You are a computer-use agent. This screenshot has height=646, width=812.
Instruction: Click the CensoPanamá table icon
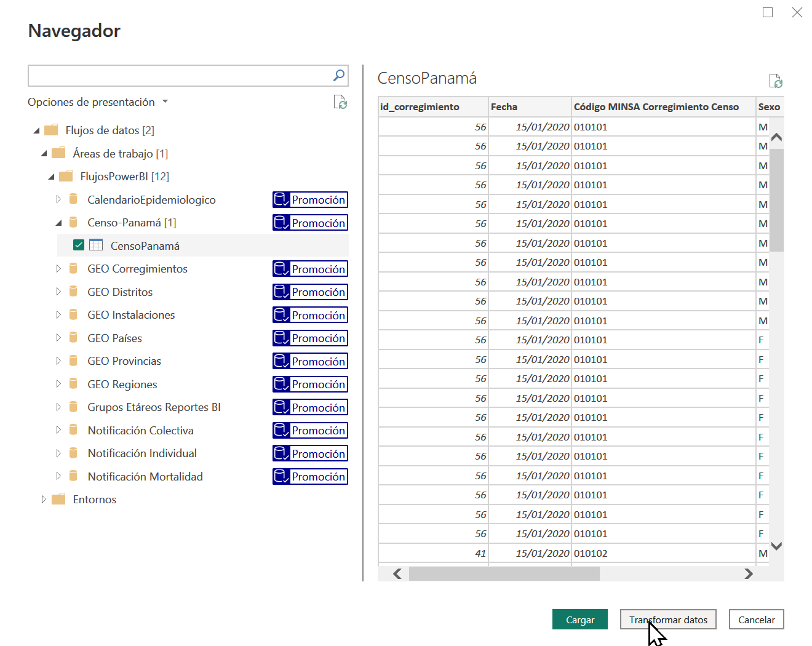tap(96, 245)
